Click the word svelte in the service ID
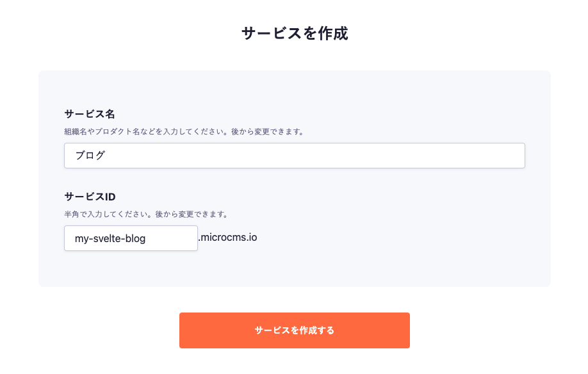Image resolution: width=588 pixels, height=374 pixels. point(108,239)
